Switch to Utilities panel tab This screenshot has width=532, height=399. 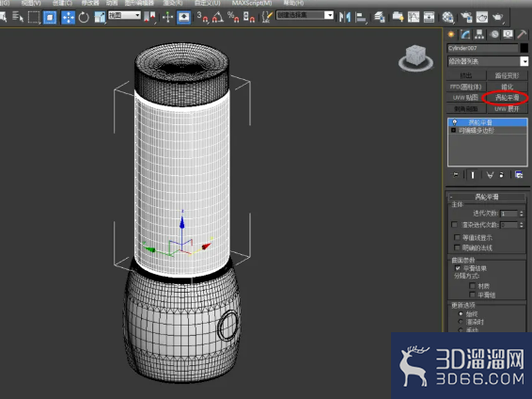tap(522, 34)
